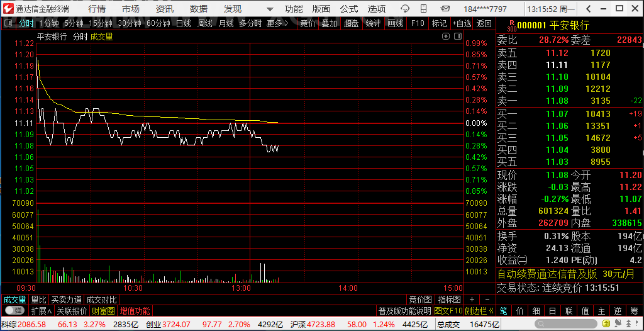Click the 超盘 toolbar button
Viewport: 644px width, 331px height.
pyautogui.click(x=351, y=23)
